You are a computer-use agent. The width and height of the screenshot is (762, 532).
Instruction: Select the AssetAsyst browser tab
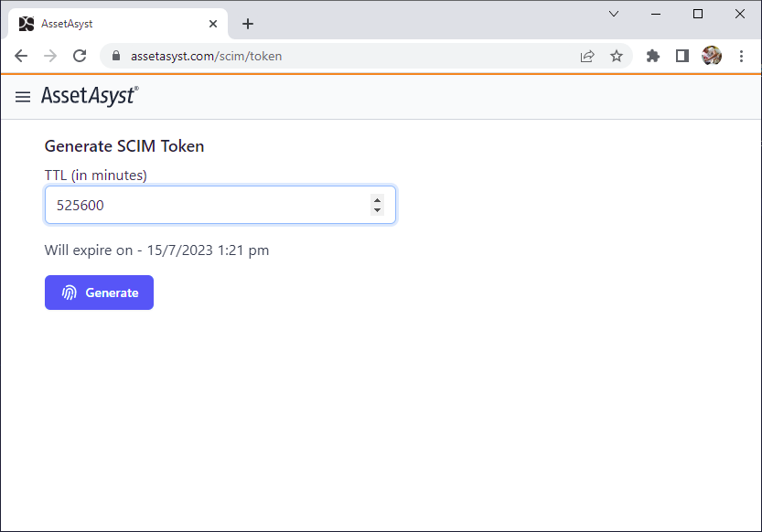click(118, 24)
